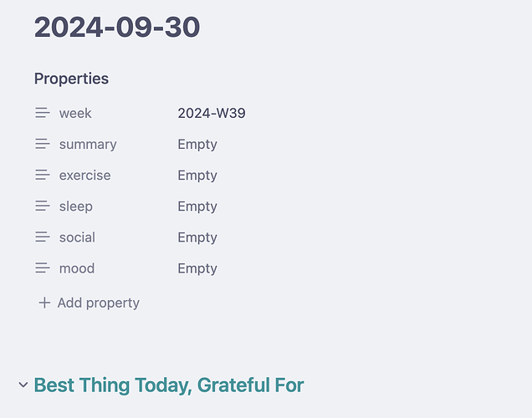Collapse the Best Thing Today heading chevron
Viewport: 532px width, 418px height.
pos(23,385)
